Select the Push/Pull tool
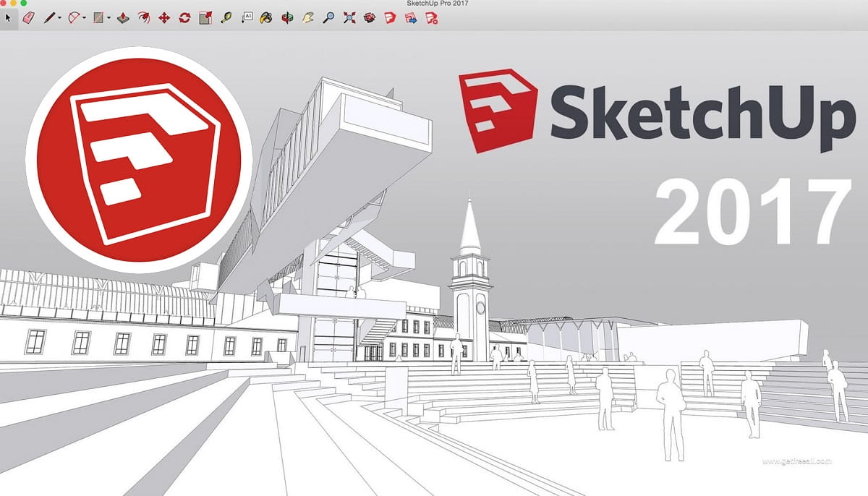 [x=123, y=17]
